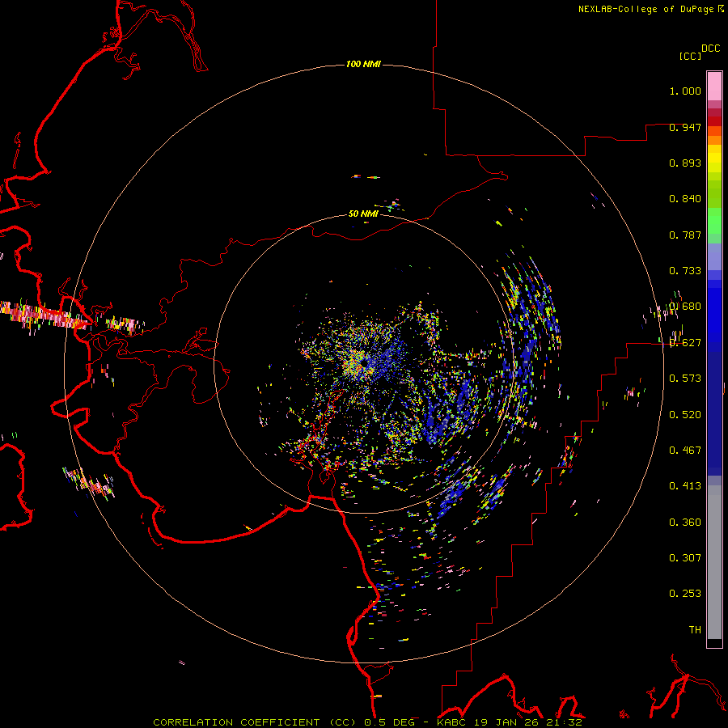Click the TH threshold label
728x728 pixels.
coord(695,629)
